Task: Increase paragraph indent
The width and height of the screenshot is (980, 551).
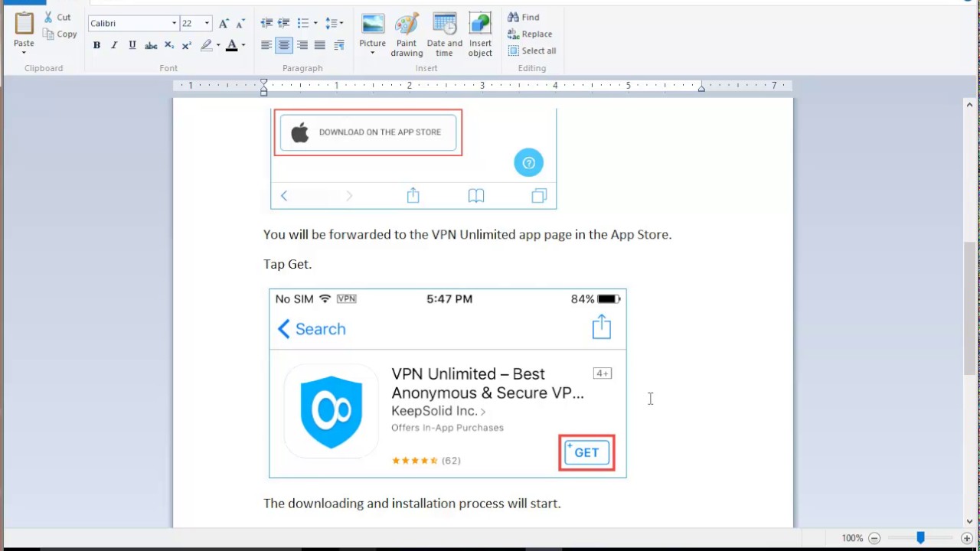Action: (x=284, y=23)
